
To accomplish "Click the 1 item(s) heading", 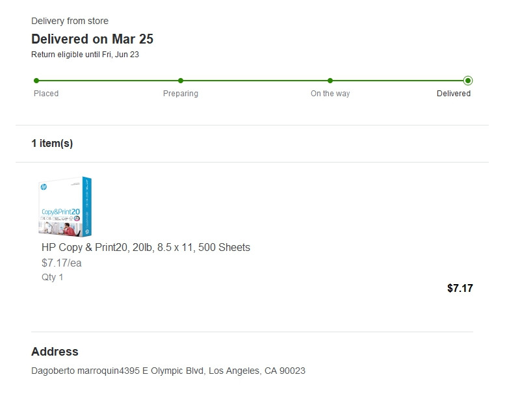I will tap(52, 144).
